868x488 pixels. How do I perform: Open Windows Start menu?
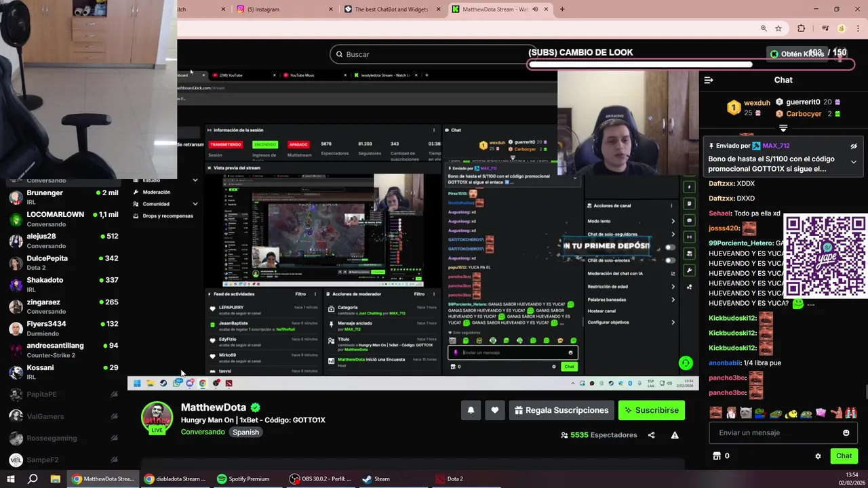[x=11, y=479]
